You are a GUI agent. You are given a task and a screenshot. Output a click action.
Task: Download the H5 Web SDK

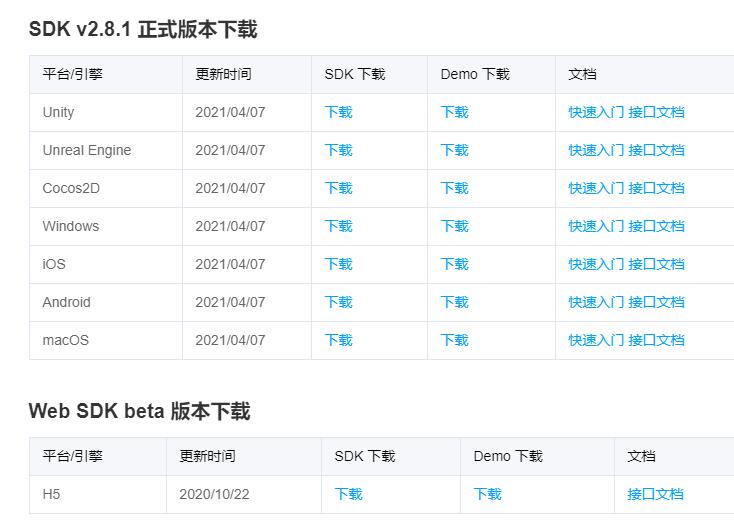pos(348,494)
